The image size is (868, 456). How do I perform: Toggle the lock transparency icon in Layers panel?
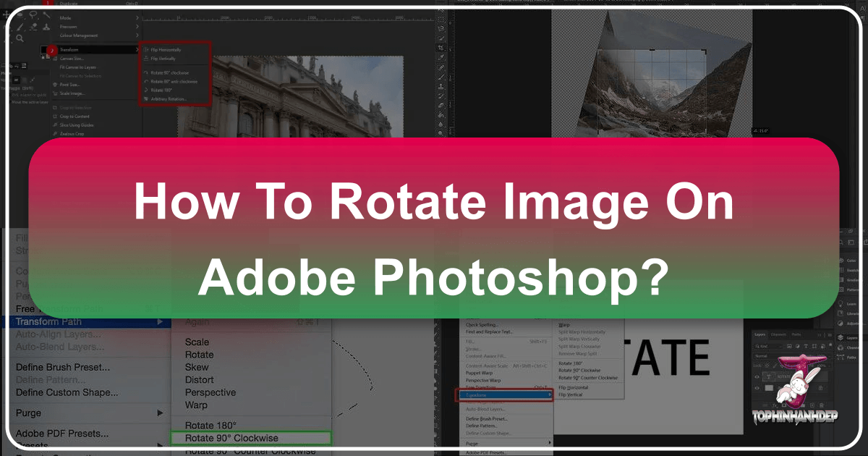767,365
